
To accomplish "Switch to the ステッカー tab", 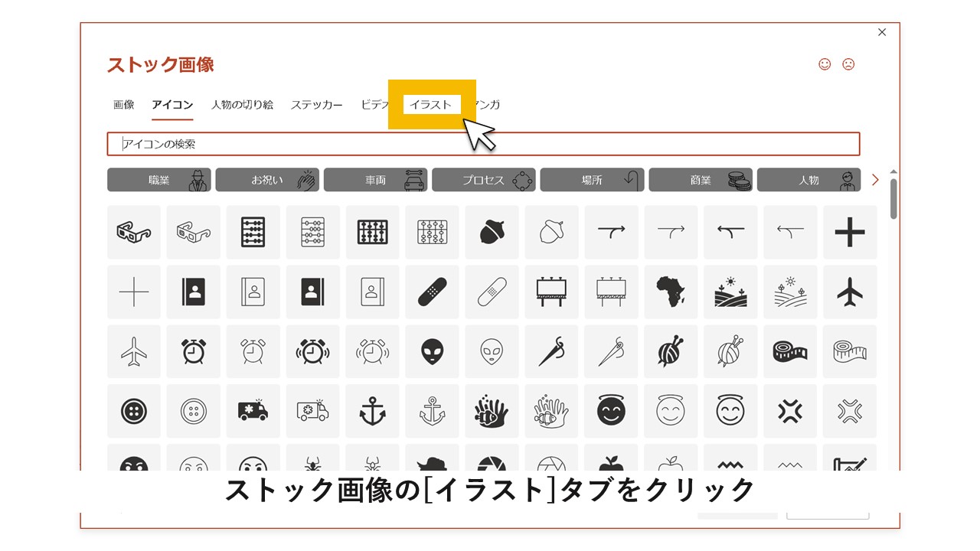I will coord(316,104).
